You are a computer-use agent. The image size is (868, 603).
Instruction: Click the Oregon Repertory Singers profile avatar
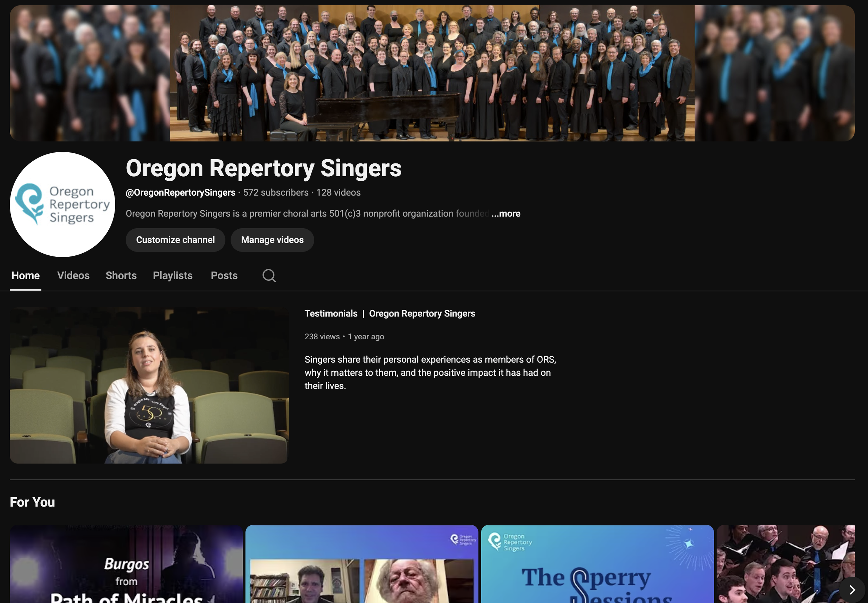pos(62,204)
